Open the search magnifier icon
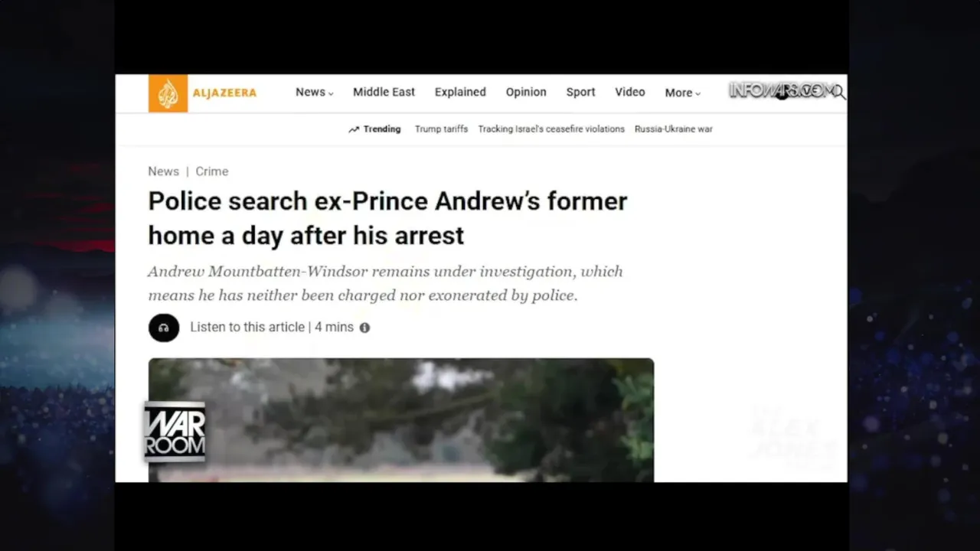Viewport: 980px width, 551px height. point(839,93)
